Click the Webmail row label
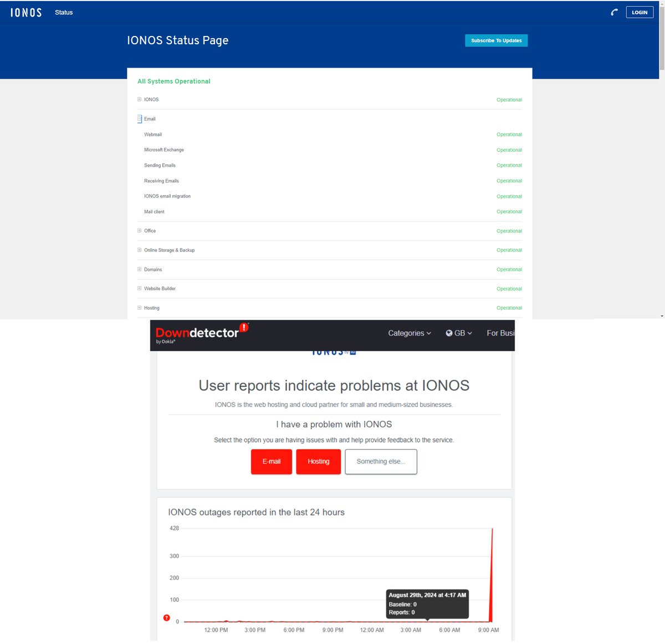The image size is (665, 644). click(153, 135)
